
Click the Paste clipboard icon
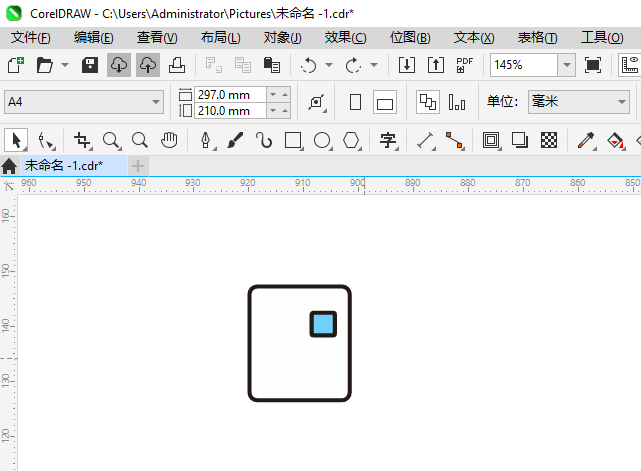click(x=271, y=65)
